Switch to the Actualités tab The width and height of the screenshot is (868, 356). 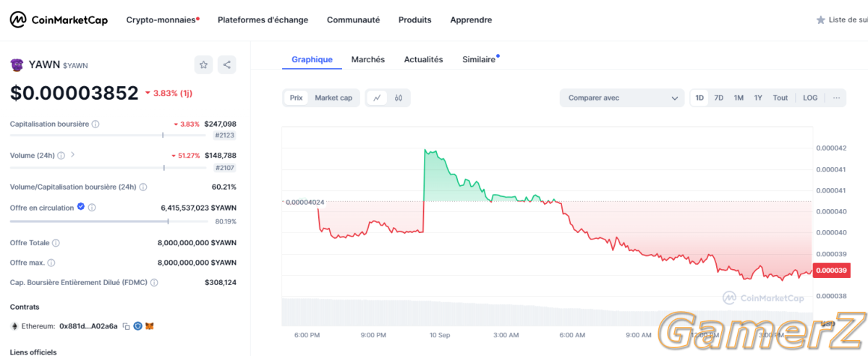[423, 59]
